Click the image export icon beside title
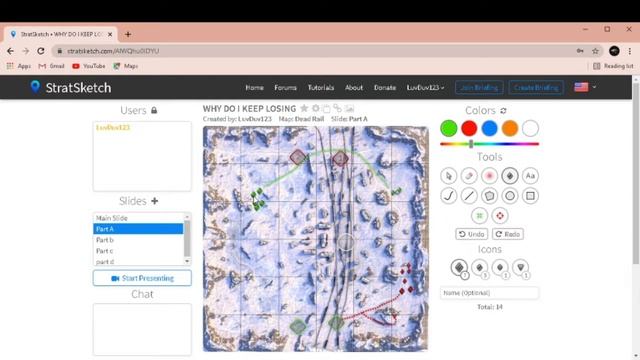The image size is (640, 360). (349, 109)
